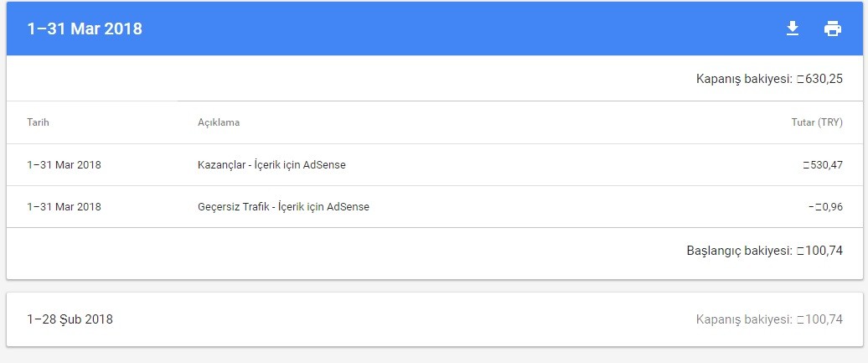Click the Şubat Kapanış bakiyesi amount

pos(820,319)
